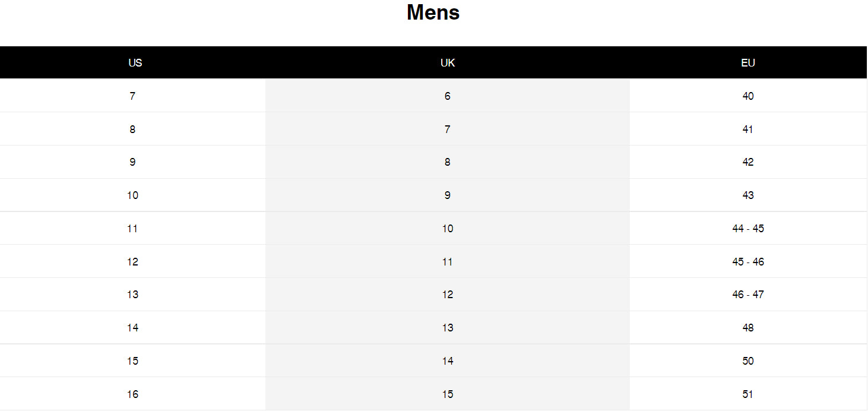868x411 pixels.
Task: Click UK size 6 cell
Action: pos(448,96)
